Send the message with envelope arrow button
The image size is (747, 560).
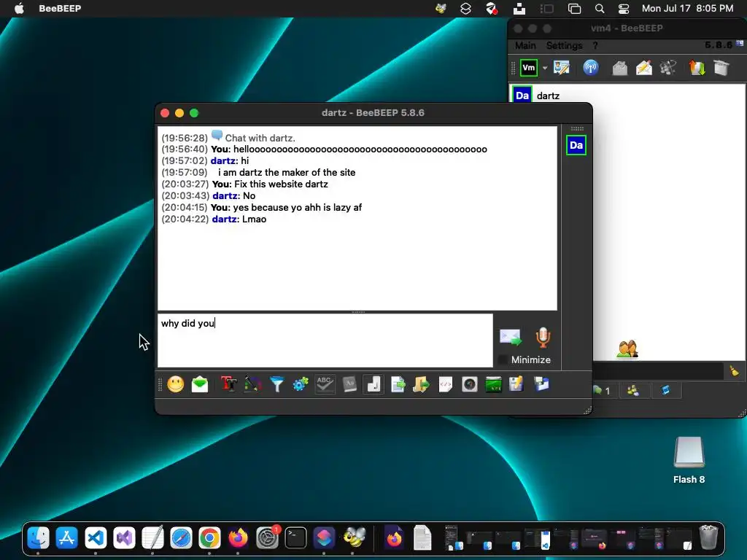511,337
